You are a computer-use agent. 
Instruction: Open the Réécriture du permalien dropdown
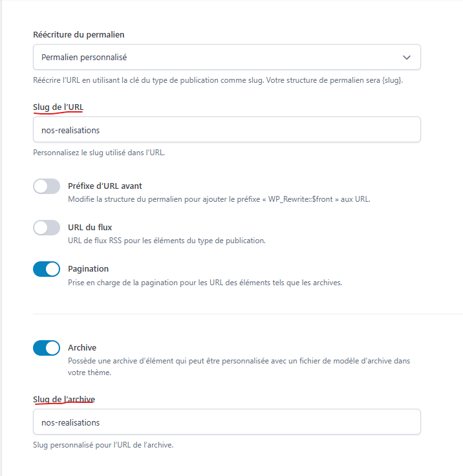227,57
